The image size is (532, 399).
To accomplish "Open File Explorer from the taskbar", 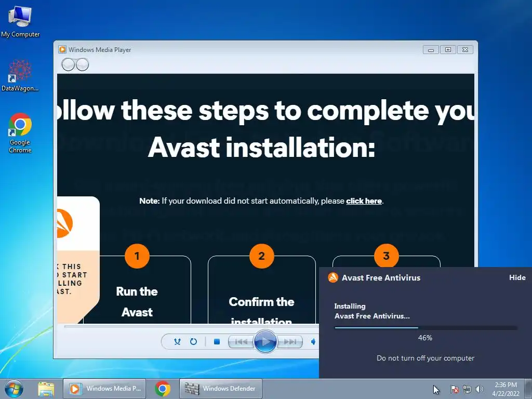I will click(46, 389).
